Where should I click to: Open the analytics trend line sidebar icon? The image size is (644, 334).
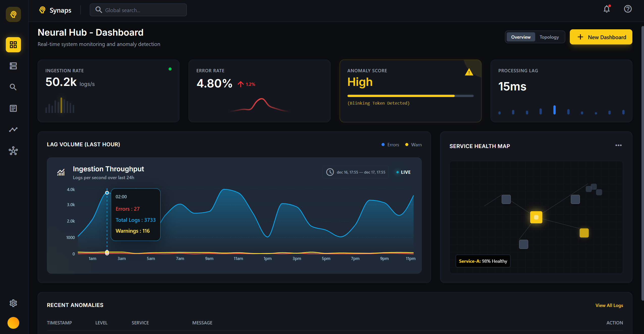(x=13, y=130)
